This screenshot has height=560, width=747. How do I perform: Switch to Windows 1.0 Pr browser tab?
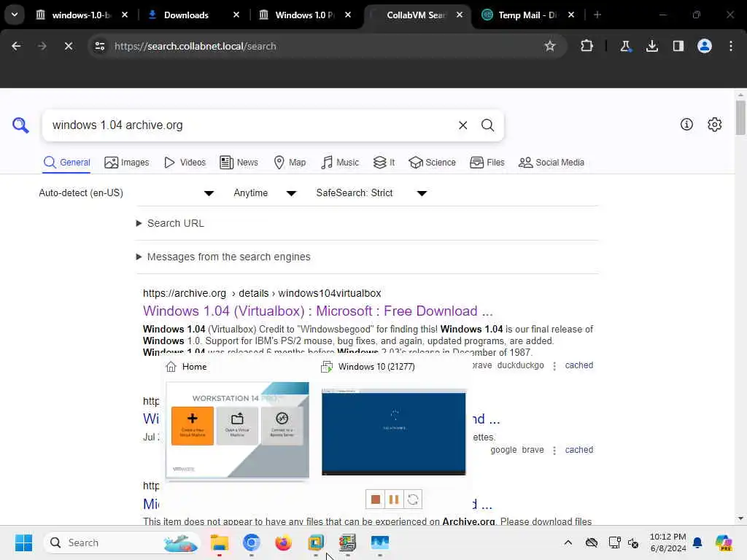pyautogui.click(x=304, y=15)
